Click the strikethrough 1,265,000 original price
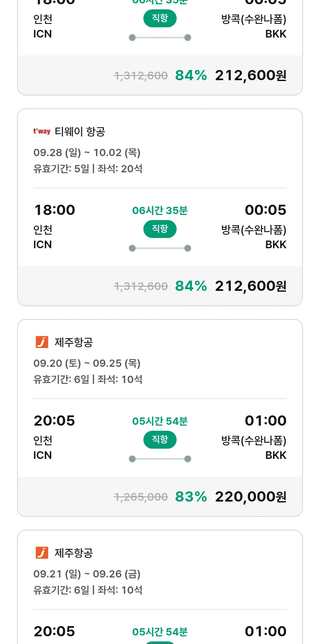 click(x=140, y=497)
